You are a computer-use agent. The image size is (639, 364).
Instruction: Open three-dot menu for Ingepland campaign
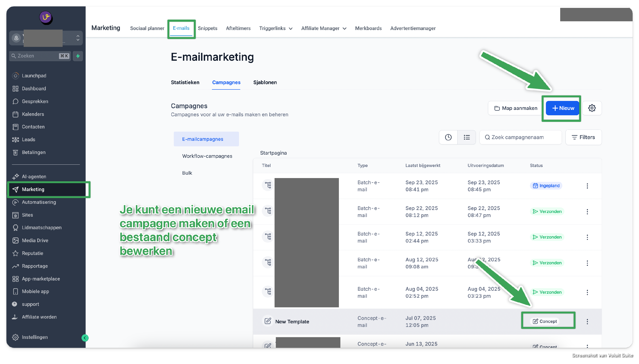point(587,186)
